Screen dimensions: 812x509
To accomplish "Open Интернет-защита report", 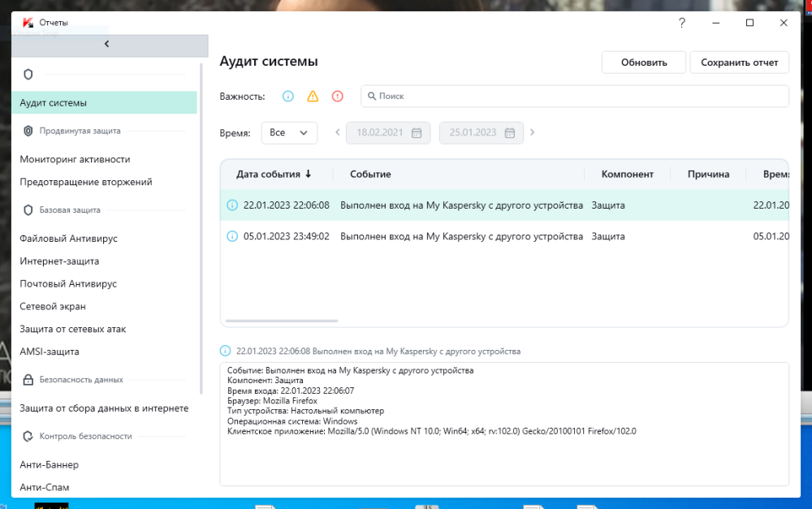I will 59,261.
